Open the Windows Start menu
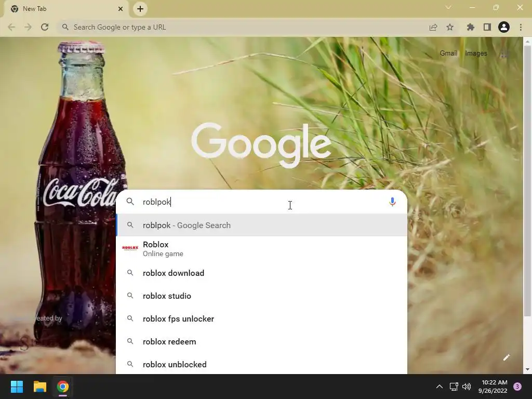 [x=17, y=387]
